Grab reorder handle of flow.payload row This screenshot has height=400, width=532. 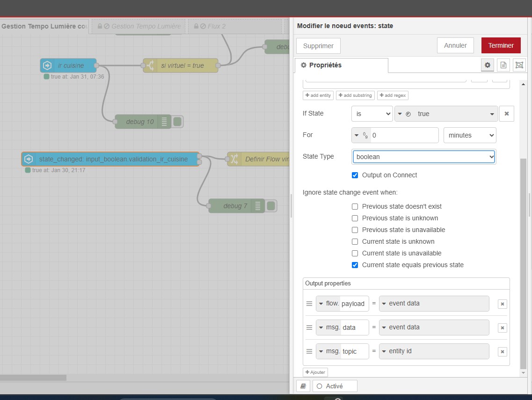(x=309, y=304)
